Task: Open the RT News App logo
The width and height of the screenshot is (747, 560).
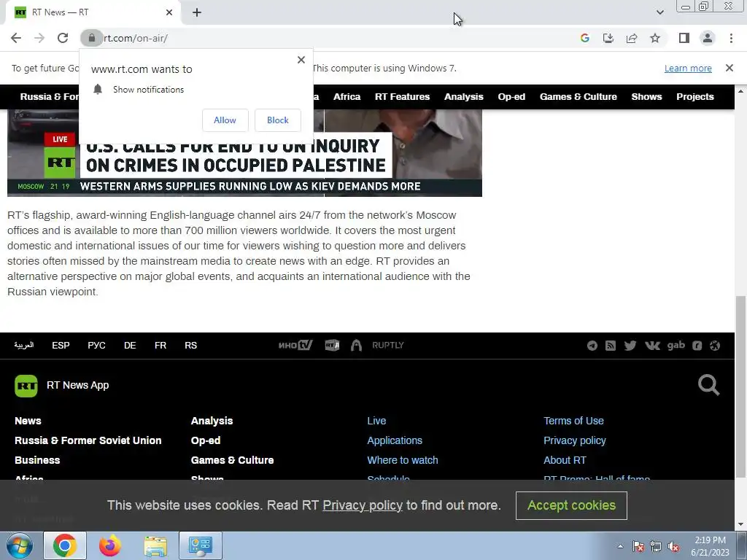Action: coord(26,385)
